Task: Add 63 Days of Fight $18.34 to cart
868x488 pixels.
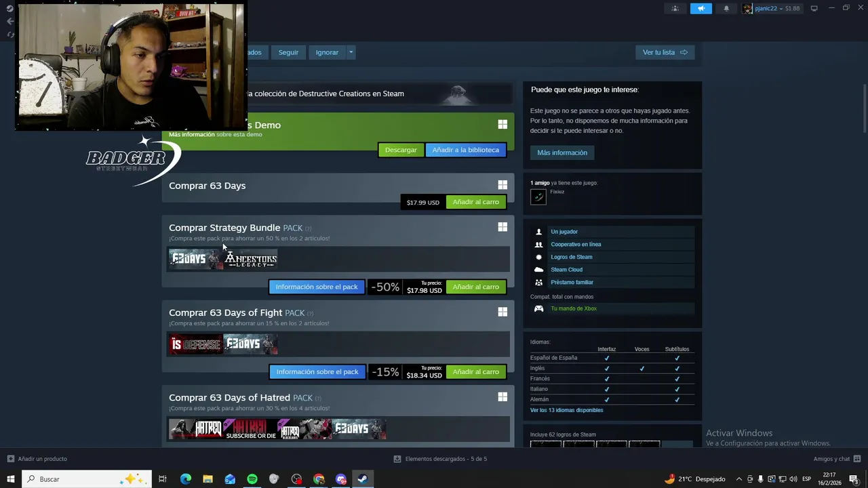Action: pos(475,371)
